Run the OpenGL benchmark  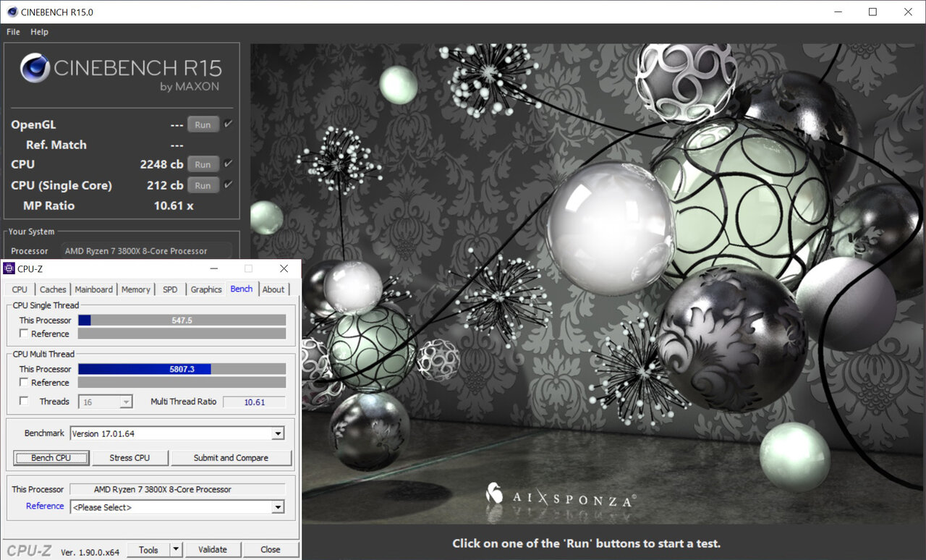tap(203, 124)
